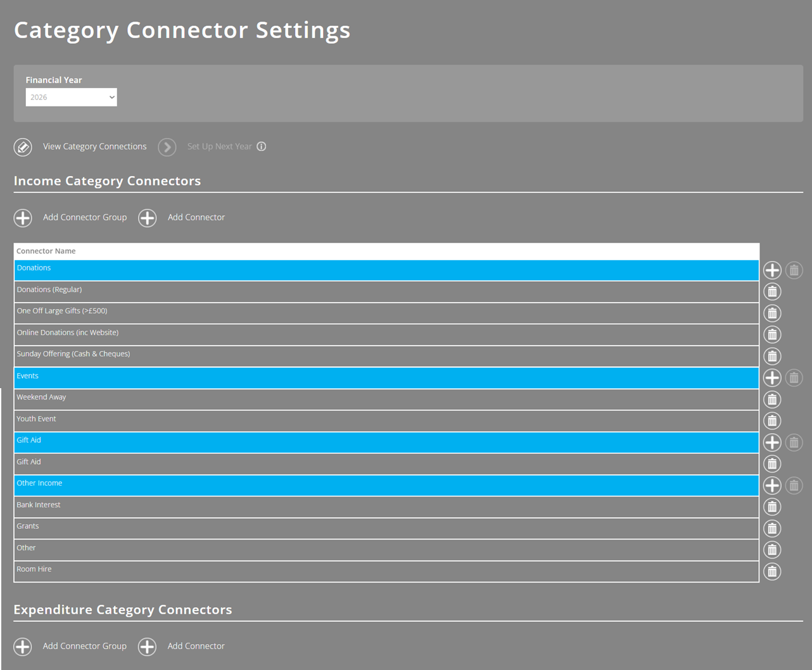Click expenditure Add Connector Group text
This screenshot has height=670, width=812.
[x=85, y=646]
